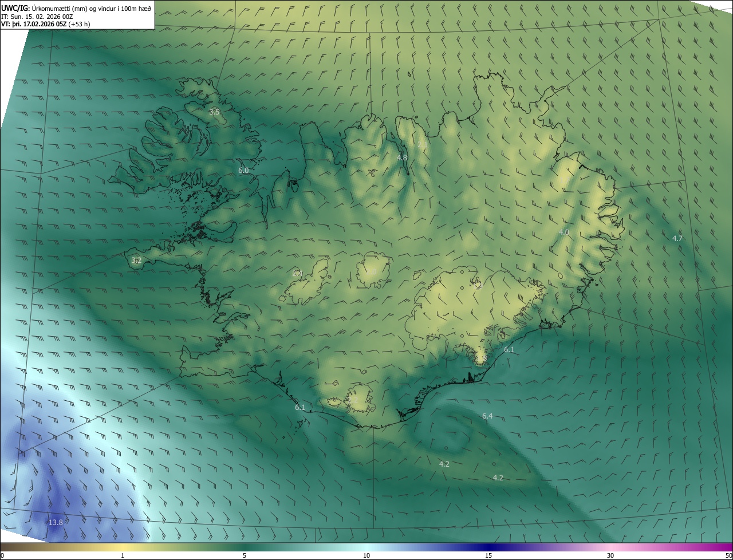
Task: Click the '15' tick label on the colour scale
Action: (488, 555)
